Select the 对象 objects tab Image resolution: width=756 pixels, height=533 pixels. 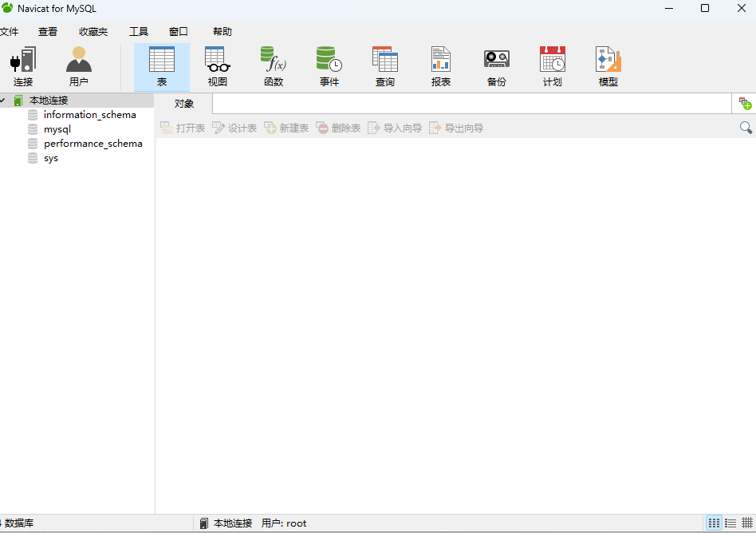point(183,104)
